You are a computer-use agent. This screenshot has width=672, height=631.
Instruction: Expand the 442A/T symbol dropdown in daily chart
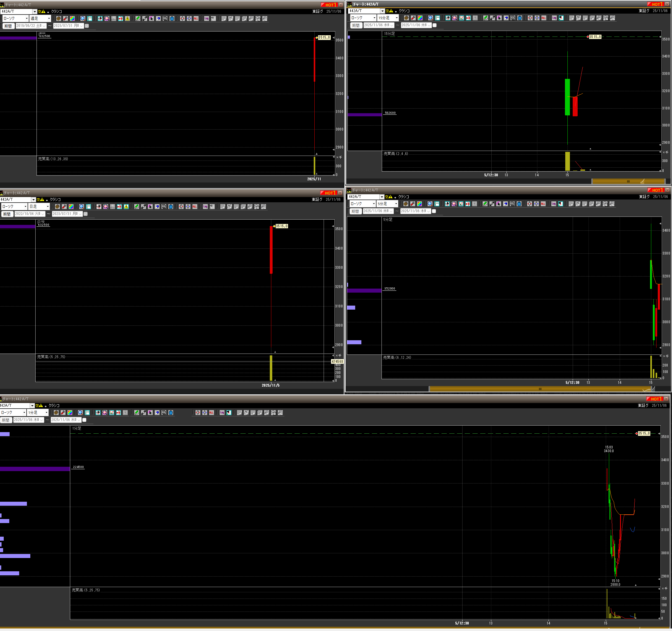click(33, 200)
